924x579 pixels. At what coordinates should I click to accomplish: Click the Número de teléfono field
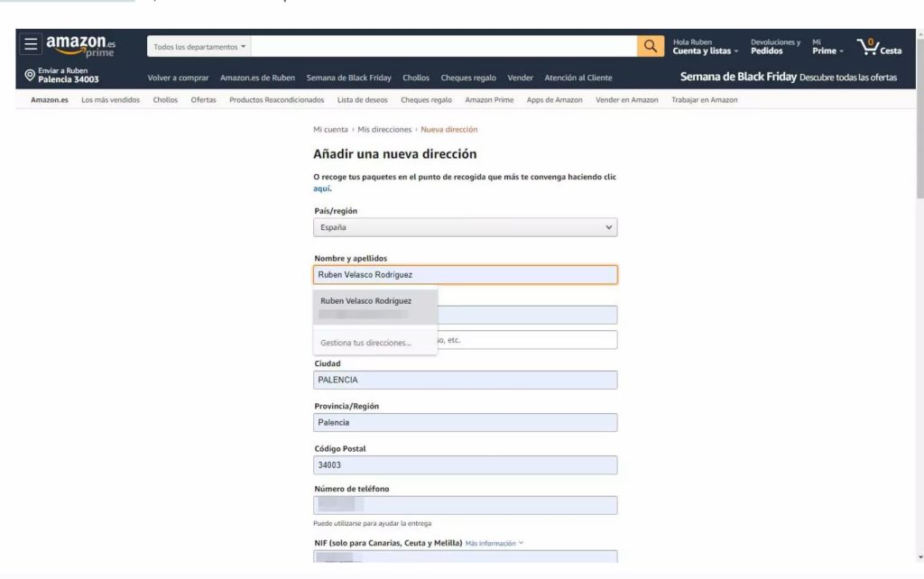click(x=465, y=505)
